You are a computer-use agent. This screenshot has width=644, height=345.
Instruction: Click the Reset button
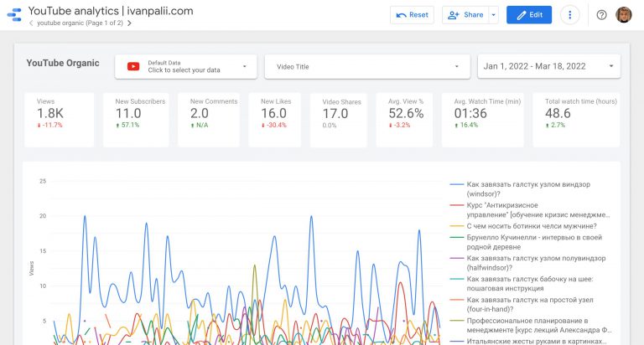coord(412,15)
